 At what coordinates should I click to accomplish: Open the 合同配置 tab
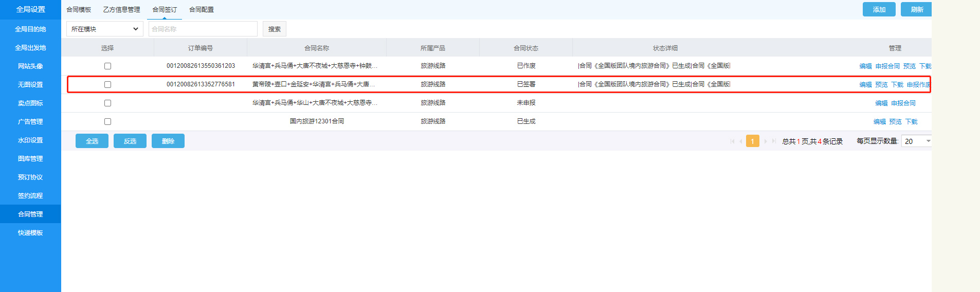(202, 10)
